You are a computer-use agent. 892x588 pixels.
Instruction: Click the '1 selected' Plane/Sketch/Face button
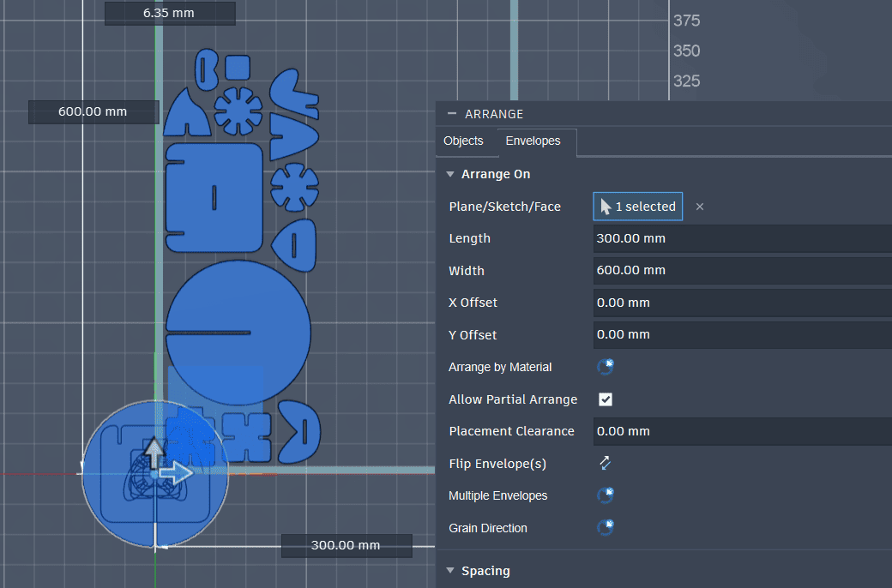pos(637,206)
